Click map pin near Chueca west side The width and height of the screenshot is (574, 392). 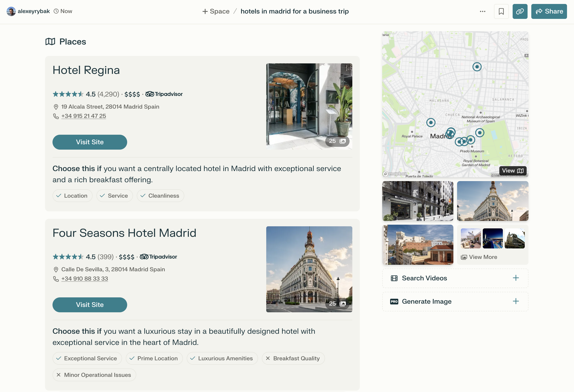[431, 122]
